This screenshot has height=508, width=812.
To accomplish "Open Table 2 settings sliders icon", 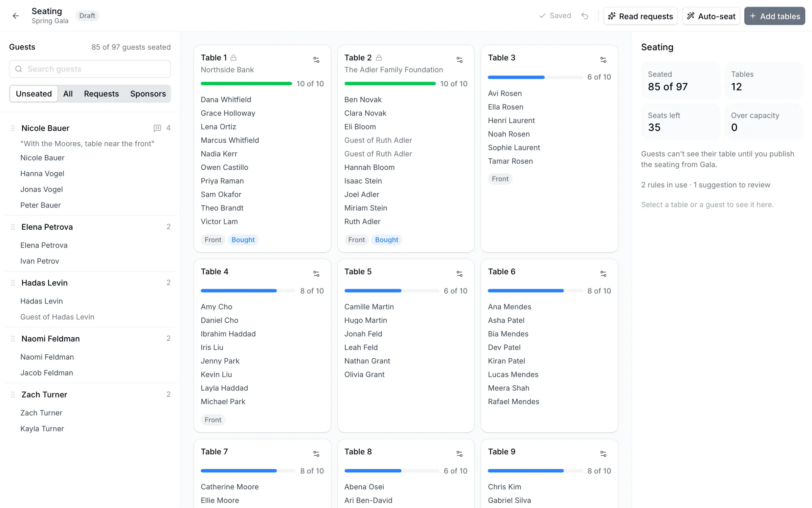I will 459,60.
